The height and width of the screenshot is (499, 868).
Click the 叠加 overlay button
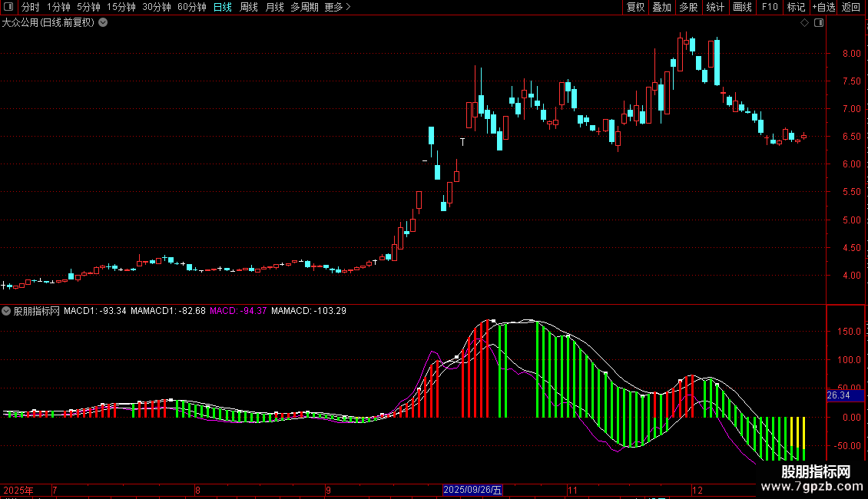click(x=661, y=7)
